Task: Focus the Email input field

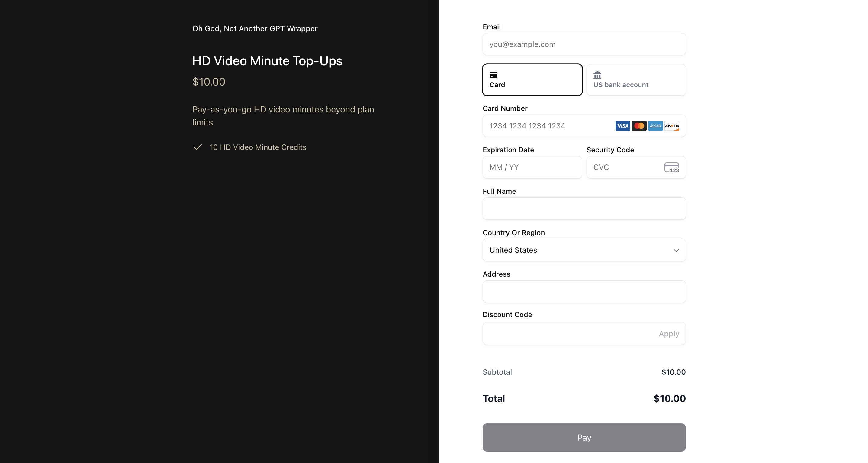Action: 583,44
